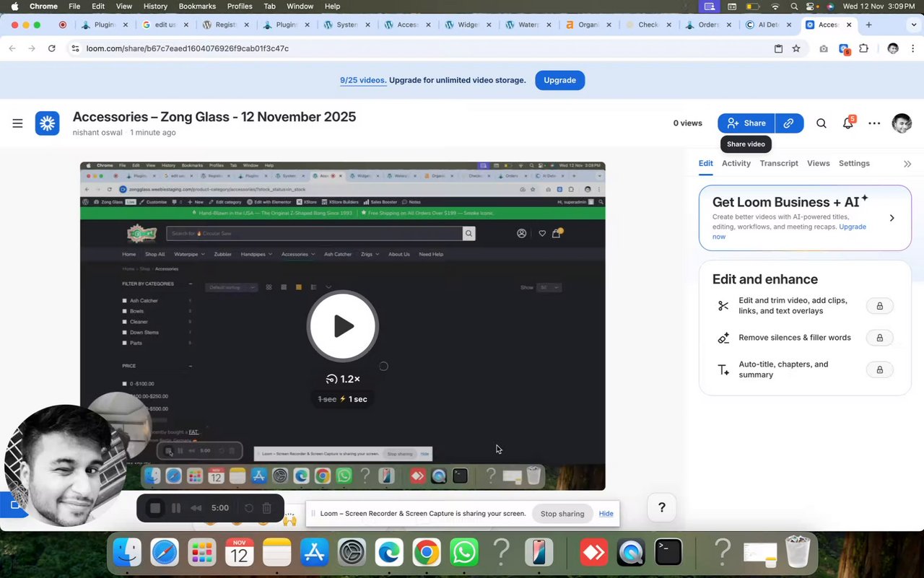Open the Window menu in menu bar
Viewport: 924px width, 578px height.
300,6
